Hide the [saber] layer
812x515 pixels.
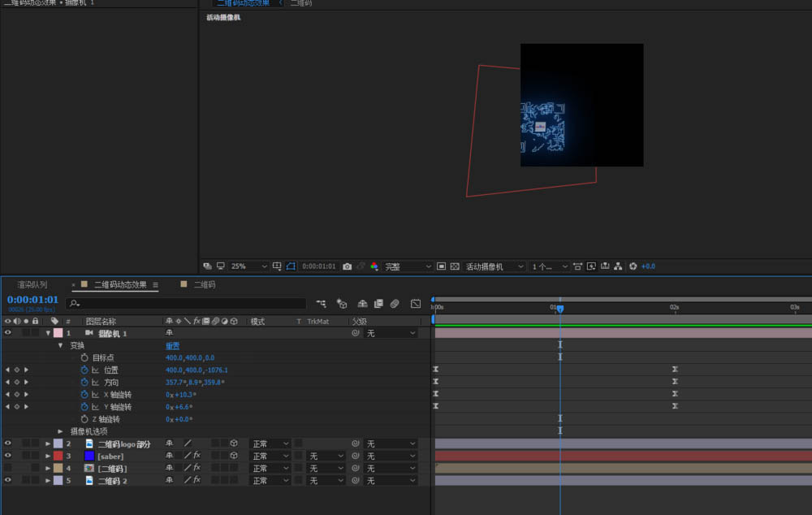tap(8, 457)
